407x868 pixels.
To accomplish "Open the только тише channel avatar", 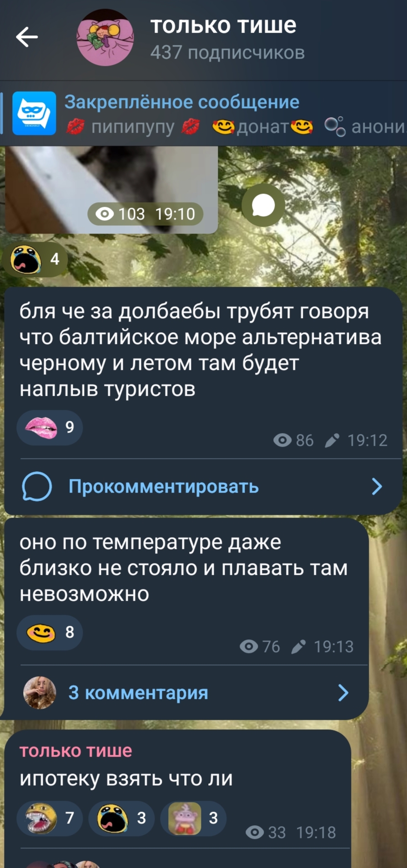I will [x=105, y=38].
